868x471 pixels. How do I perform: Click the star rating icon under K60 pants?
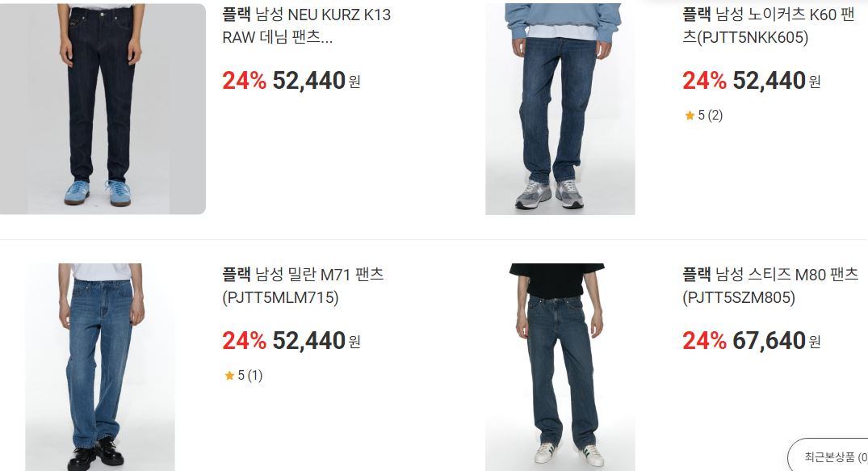point(690,116)
